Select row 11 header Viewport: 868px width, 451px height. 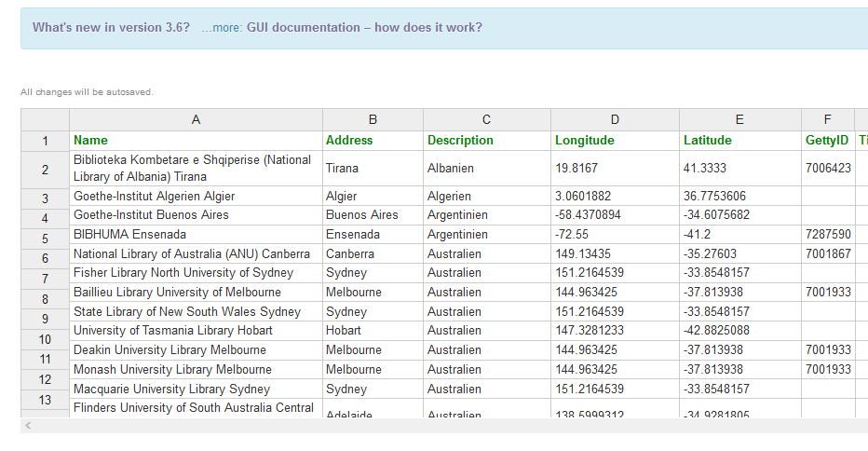45,359
